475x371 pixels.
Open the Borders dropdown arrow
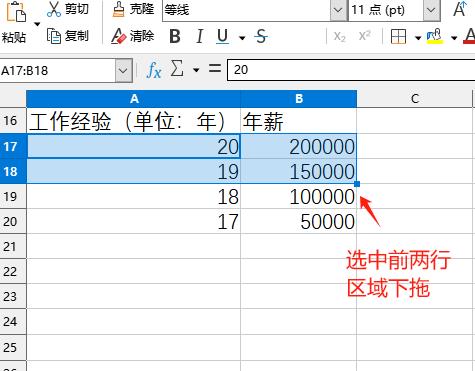point(418,38)
